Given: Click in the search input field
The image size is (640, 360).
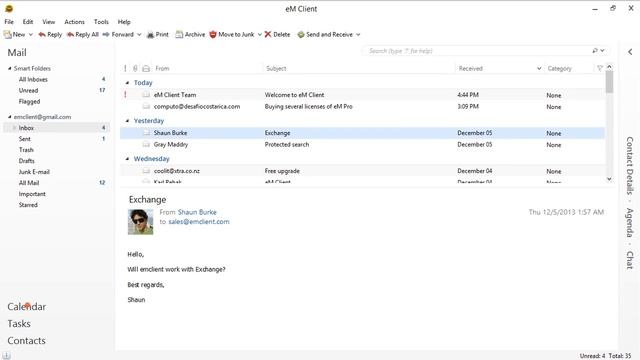Looking at the screenshot, I should tap(478, 51).
